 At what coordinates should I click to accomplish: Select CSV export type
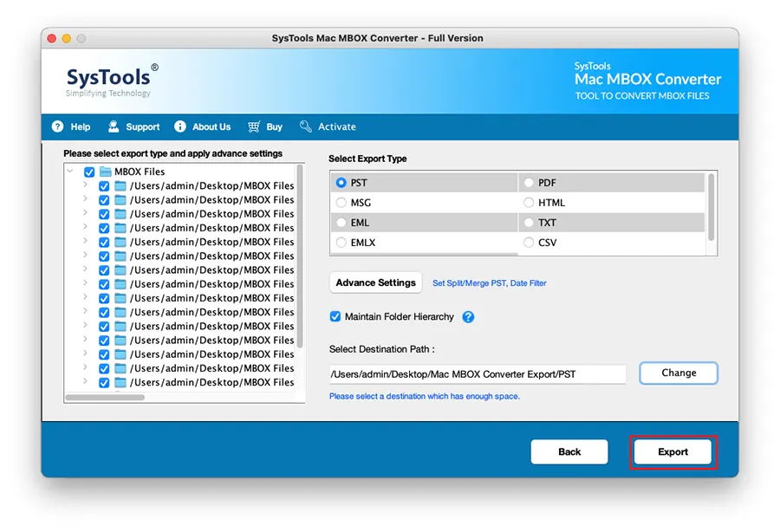(x=529, y=242)
